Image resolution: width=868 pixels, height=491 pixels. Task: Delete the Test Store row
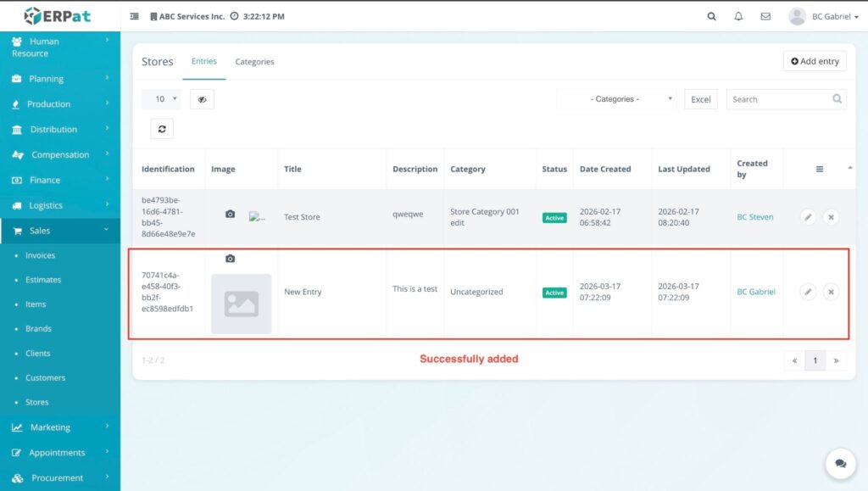(831, 217)
